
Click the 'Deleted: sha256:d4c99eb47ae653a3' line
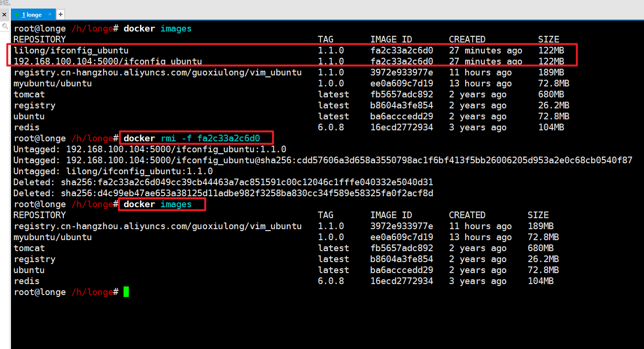coord(223,193)
